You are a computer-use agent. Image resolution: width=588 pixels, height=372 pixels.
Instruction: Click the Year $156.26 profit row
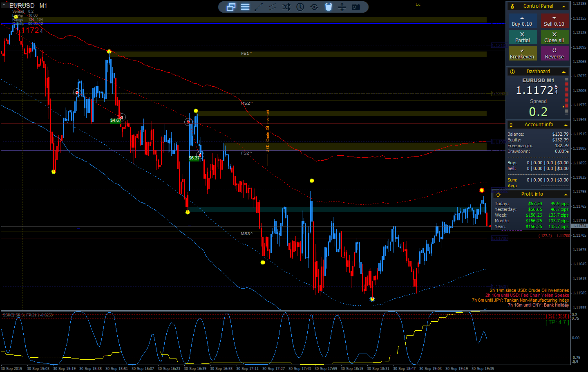coord(531,226)
